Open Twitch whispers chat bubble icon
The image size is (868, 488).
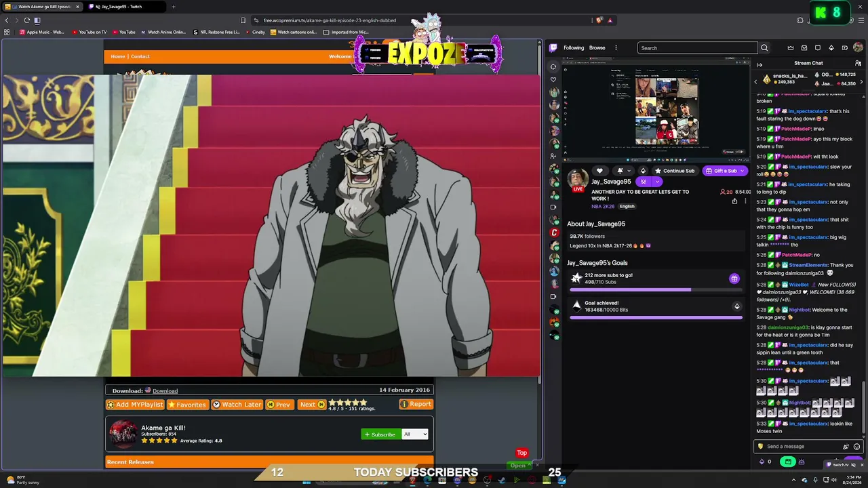pyautogui.click(x=818, y=48)
